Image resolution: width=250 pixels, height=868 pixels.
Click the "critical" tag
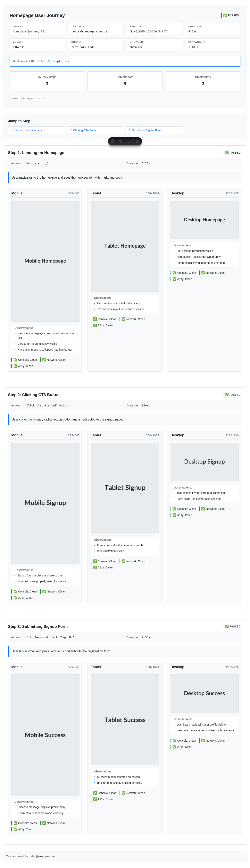tap(43, 99)
